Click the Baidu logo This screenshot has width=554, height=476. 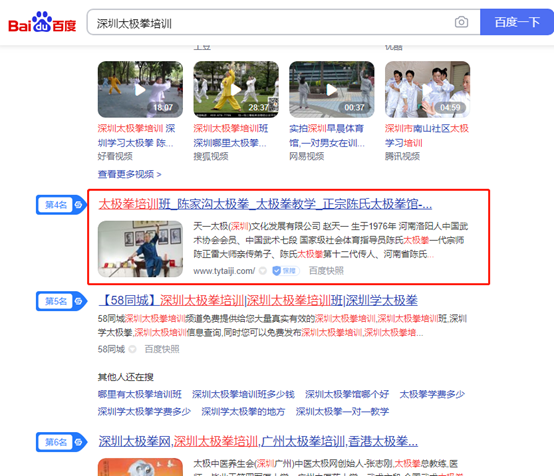tap(42, 22)
